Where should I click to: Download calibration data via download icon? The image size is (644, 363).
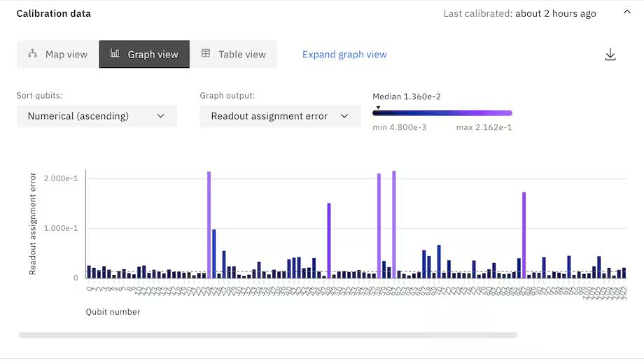610,55
